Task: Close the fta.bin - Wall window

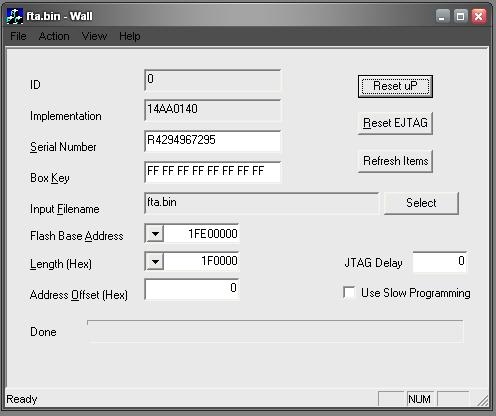Action: [479, 16]
